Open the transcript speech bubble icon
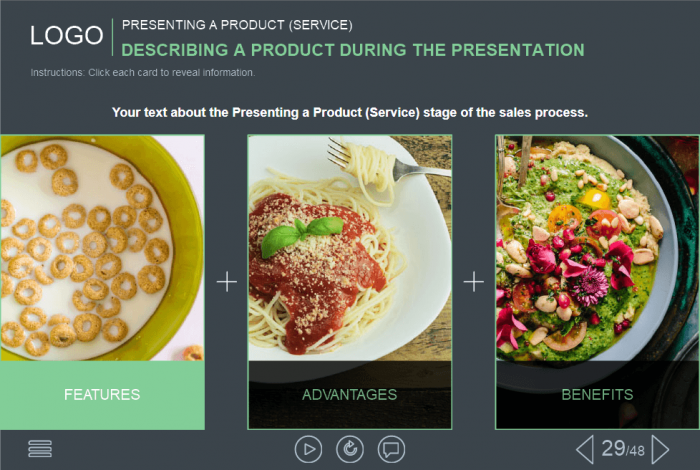The image size is (700, 470). coord(391,449)
